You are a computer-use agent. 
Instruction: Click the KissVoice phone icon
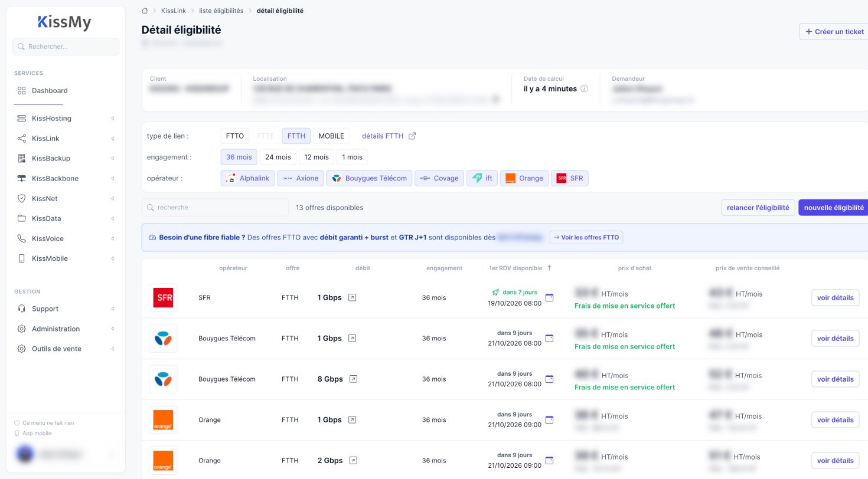tap(22, 239)
